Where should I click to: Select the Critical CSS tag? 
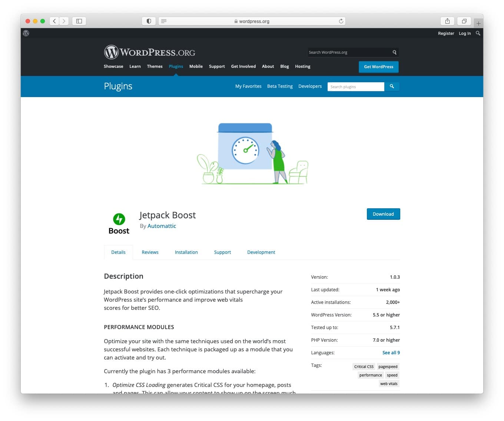364,367
